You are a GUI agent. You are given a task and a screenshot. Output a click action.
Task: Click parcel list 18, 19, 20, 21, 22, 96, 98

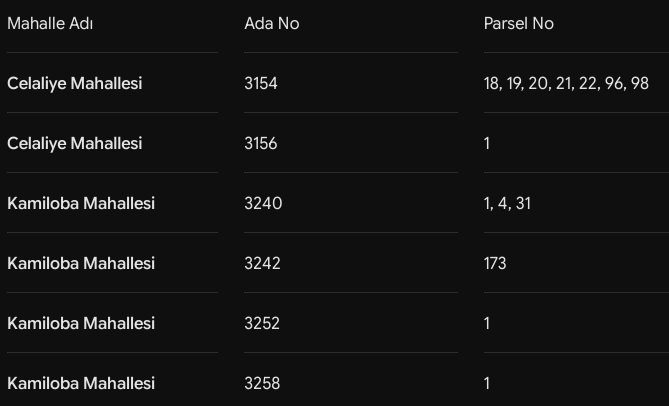[566, 83]
